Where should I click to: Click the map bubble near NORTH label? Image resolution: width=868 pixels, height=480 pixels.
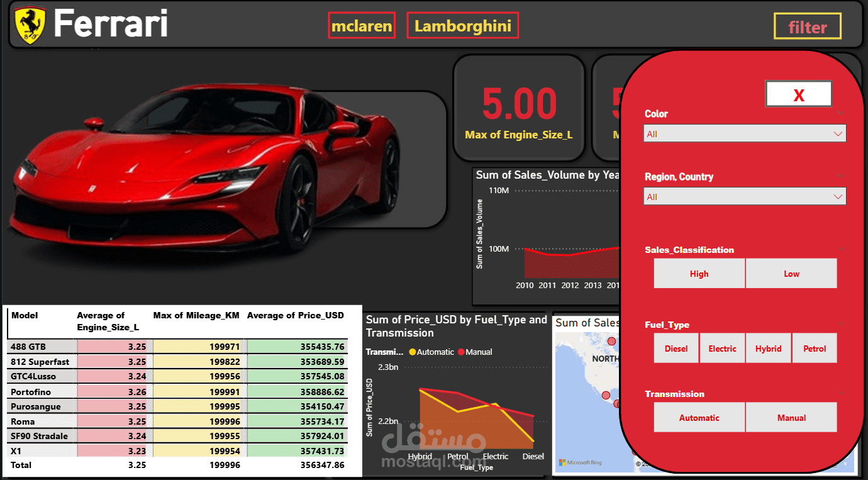(611, 341)
